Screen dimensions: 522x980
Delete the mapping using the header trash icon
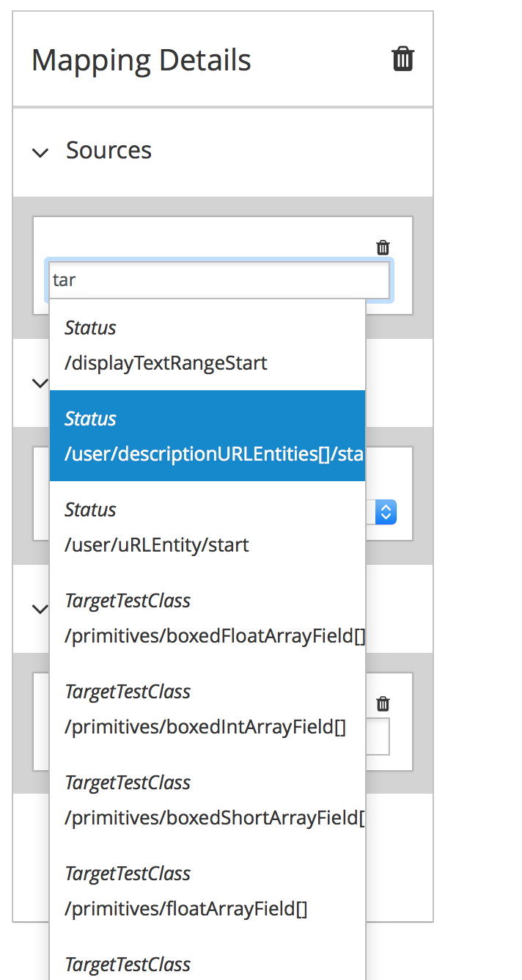point(402,59)
